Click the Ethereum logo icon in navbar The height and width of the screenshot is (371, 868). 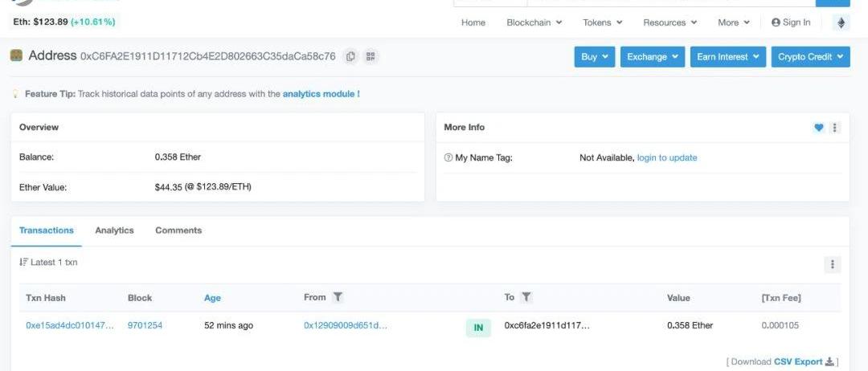coord(841,22)
